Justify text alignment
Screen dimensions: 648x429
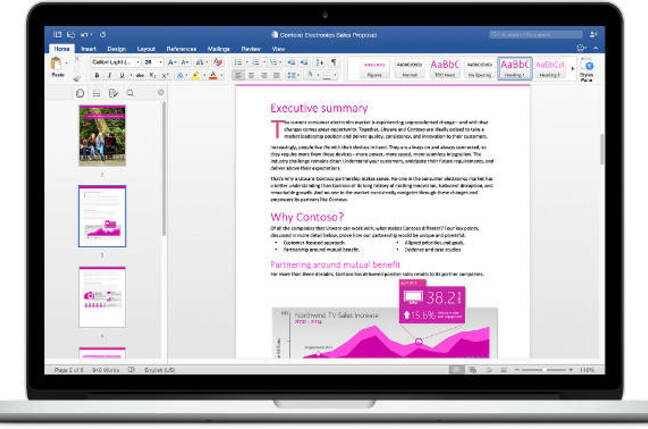click(x=276, y=75)
